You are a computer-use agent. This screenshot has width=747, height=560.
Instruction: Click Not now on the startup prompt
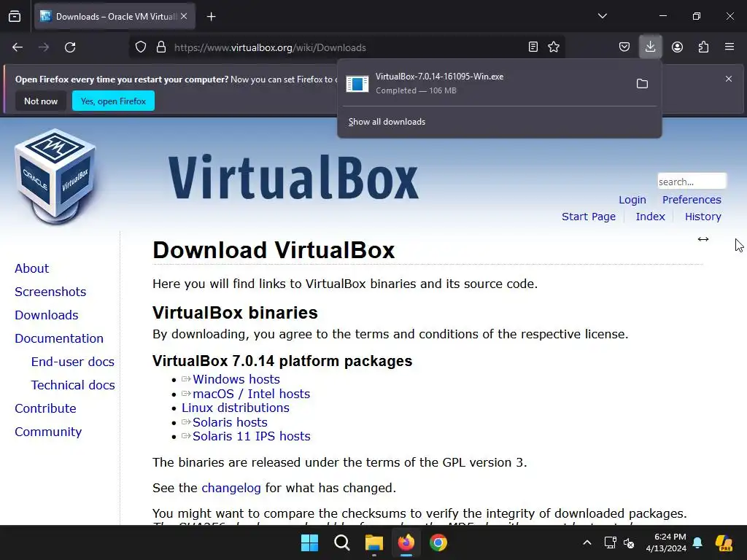[41, 101]
